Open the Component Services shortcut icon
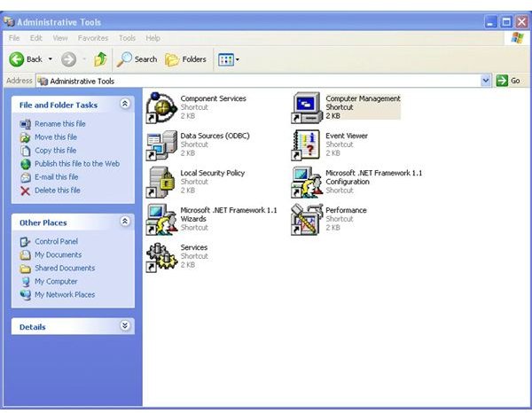 [162, 107]
